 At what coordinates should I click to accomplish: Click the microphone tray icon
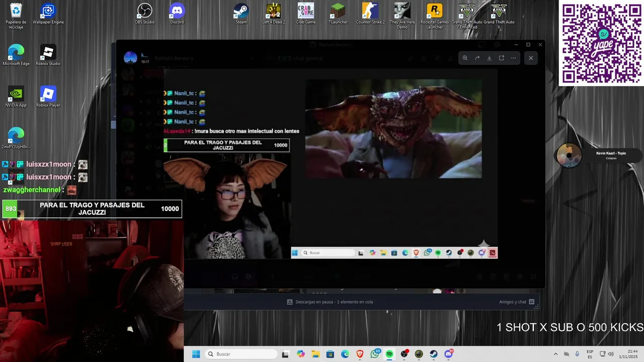(577, 354)
